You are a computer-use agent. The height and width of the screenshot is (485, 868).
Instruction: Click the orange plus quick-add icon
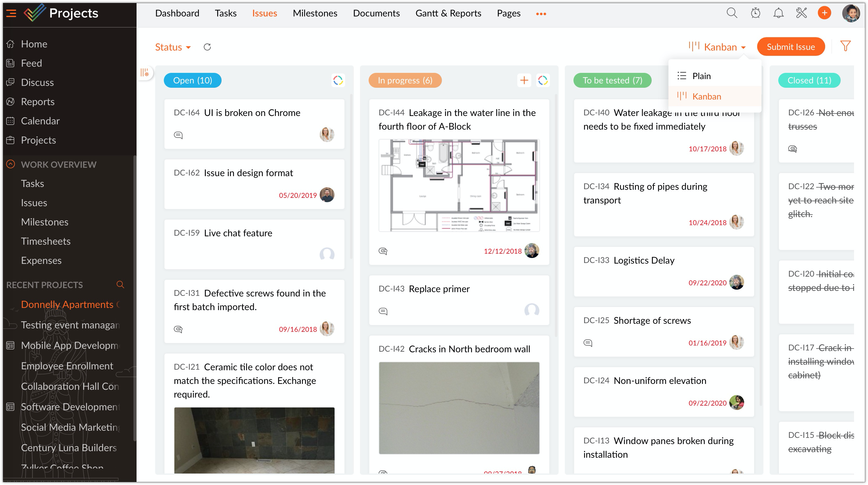(x=824, y=13)
